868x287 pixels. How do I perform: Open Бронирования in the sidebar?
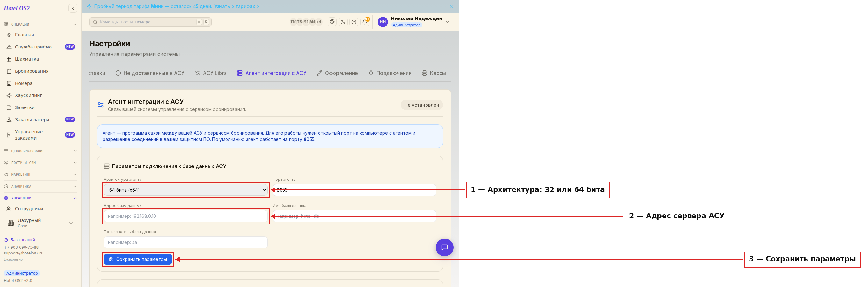(x=41, y=71)
